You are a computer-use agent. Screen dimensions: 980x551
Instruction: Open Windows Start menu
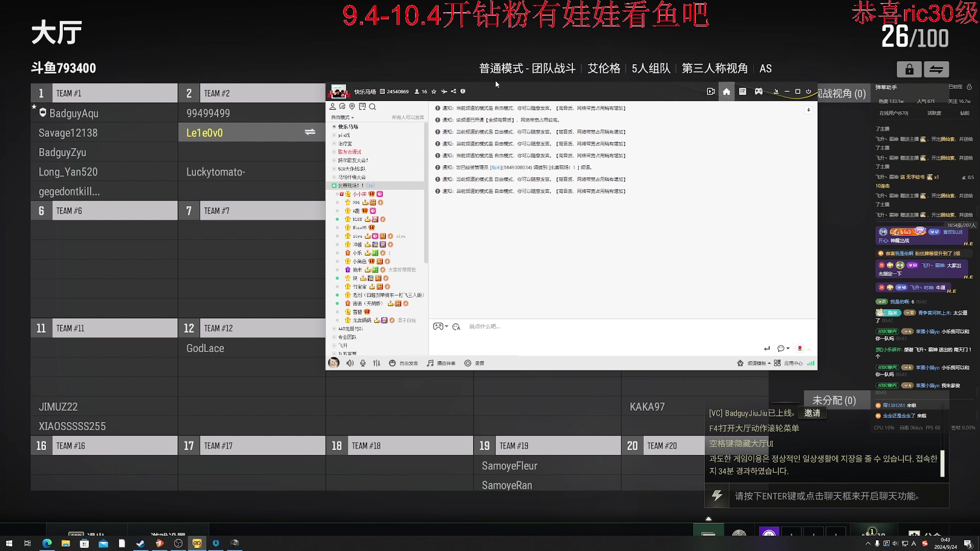tap(9, 543)
